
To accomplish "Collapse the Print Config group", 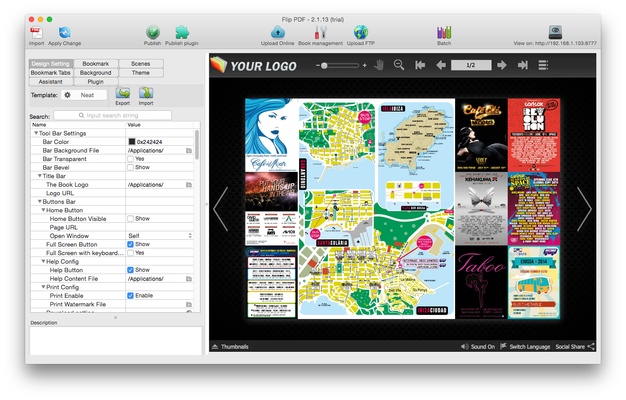I will coord(43,287).
